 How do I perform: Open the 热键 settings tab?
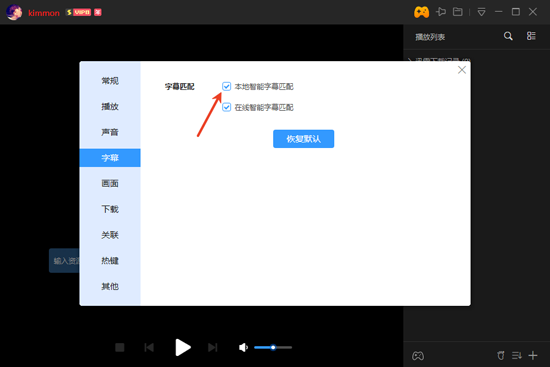pyautogui.click(x=110, y=261)
